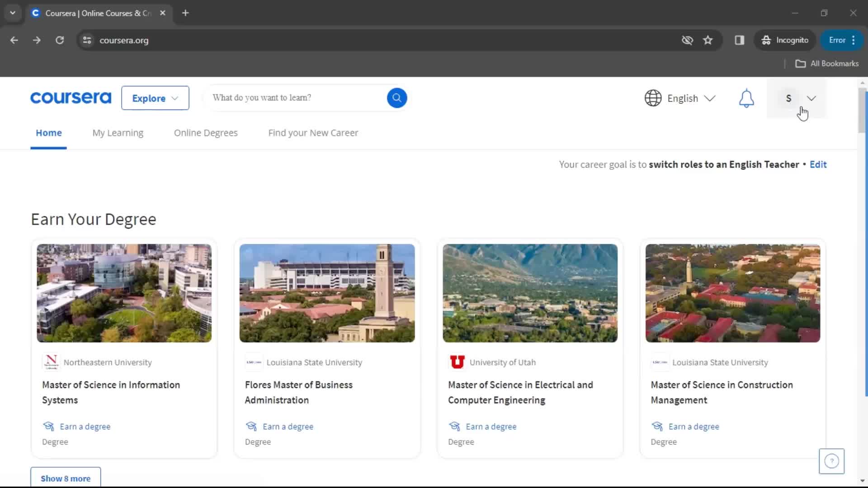Click the Incognito indicator

(x=785, y=40)
